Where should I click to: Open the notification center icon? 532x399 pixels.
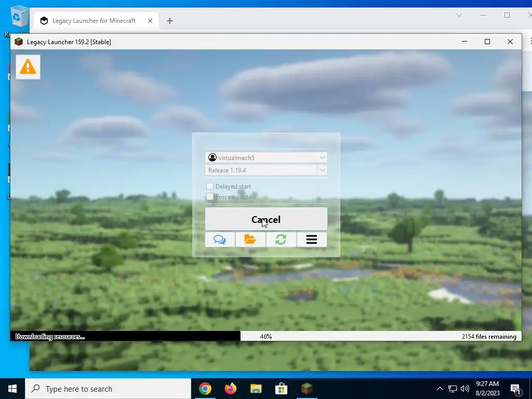pyautogui.click(x=516, y=389)
